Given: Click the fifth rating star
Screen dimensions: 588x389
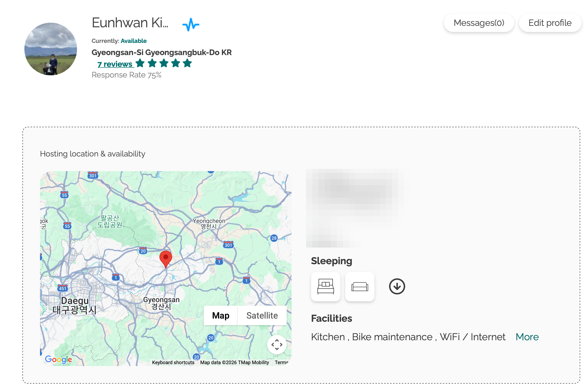Looking at the screenshot, I should point(187,63).
